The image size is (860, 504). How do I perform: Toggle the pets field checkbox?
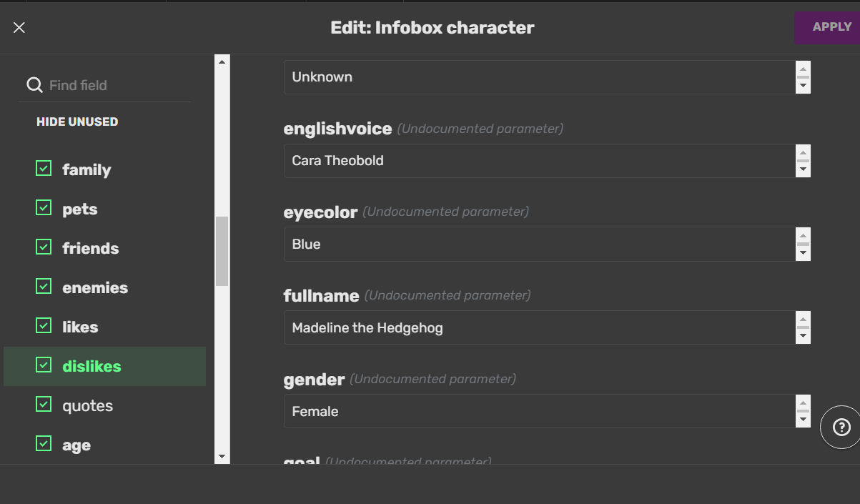[43, 209]
